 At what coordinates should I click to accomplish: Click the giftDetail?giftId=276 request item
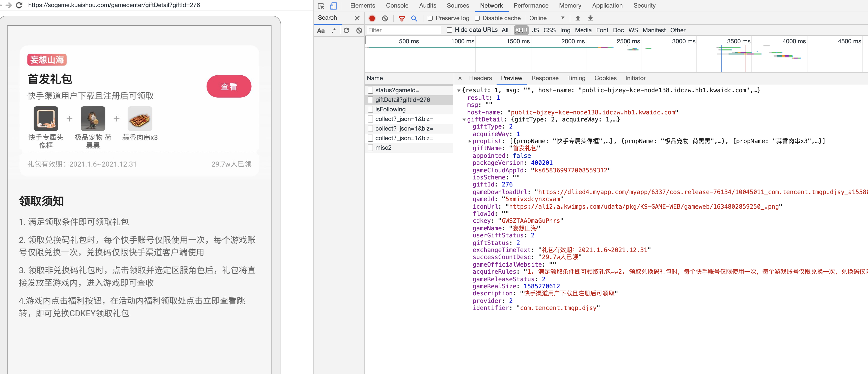pyautogui.click(x=402, y=100)
